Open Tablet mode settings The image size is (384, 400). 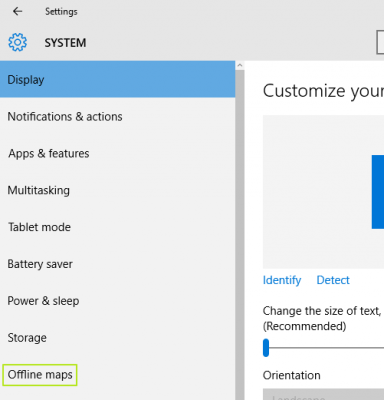pyautogui.click(x=117, y=227)
